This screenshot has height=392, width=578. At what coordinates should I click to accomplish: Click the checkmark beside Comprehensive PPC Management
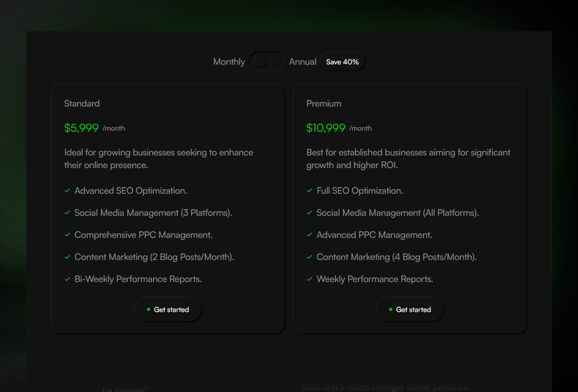tap(67, 235)
